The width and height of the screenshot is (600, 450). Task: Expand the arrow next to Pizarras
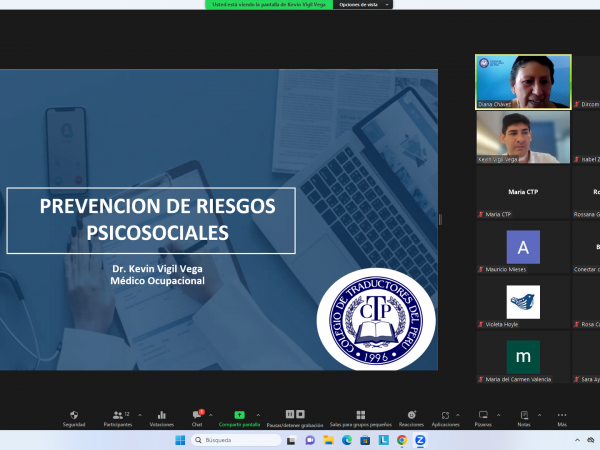[x=498, y=415]
